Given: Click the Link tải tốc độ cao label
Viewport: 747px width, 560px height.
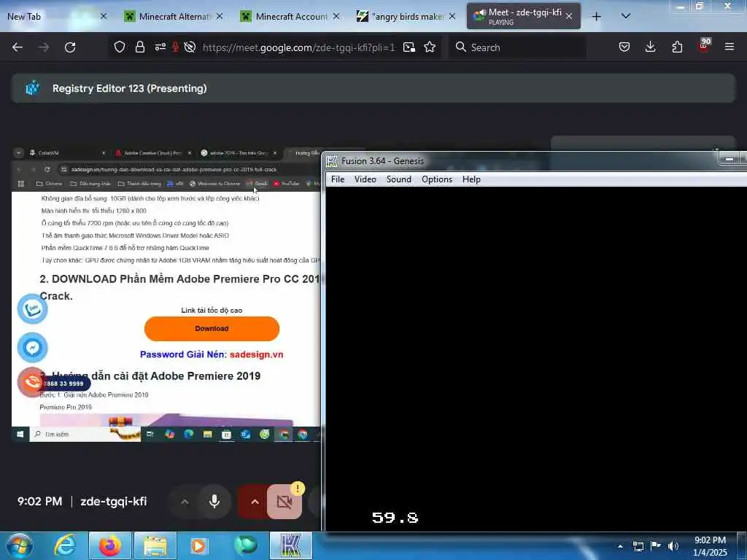Looking at the screenshot, I should point(212,310).
